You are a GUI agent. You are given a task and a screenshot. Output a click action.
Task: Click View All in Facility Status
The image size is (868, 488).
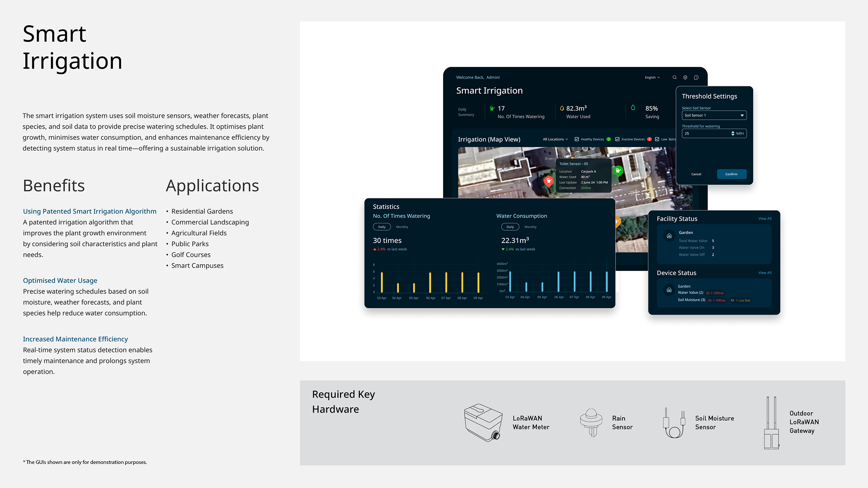pos(765,219)
